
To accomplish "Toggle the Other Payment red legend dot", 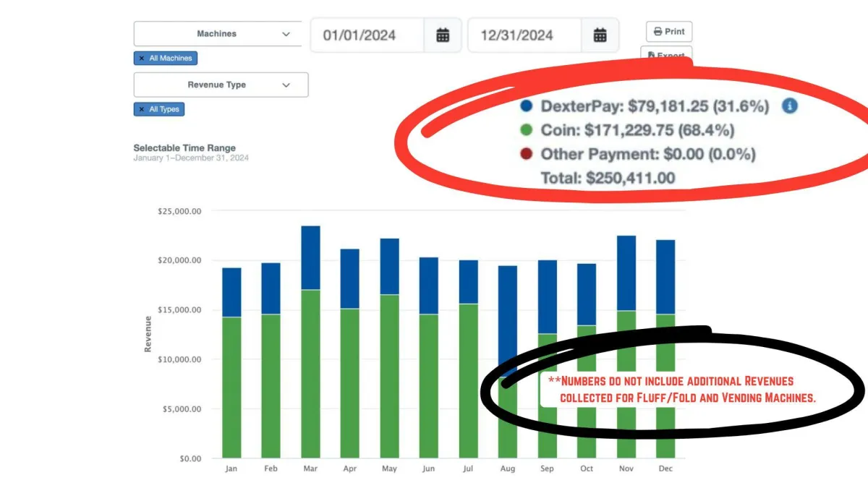I will point(527,154).
